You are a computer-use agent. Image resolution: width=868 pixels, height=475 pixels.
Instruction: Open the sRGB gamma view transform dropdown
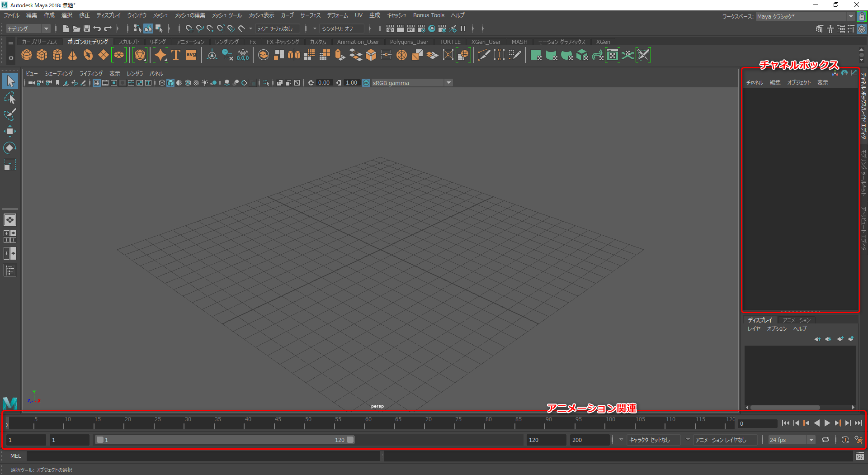[x=411, y=83]
